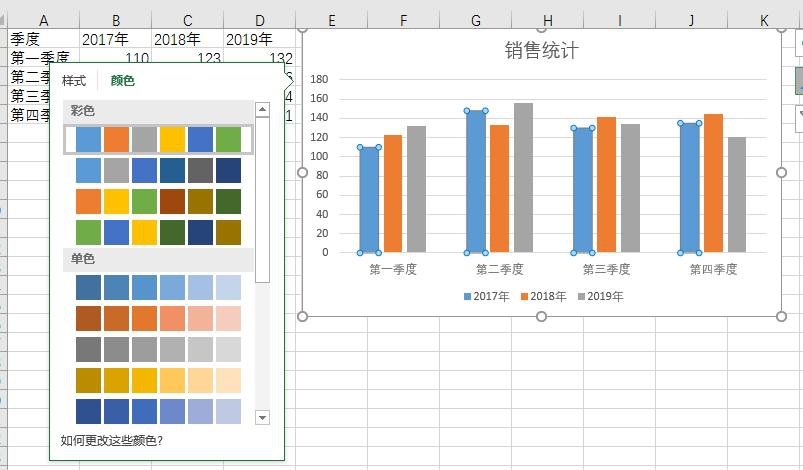Choose the monochrome gray palette row
This screenshot has height=470, width=803.
click(x=158, y=350)
